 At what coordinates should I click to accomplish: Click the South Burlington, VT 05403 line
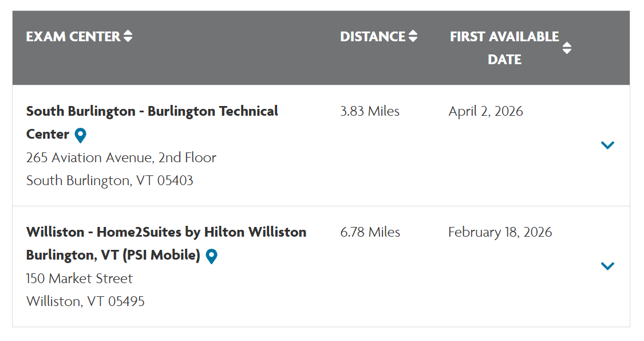coord(110,181)
